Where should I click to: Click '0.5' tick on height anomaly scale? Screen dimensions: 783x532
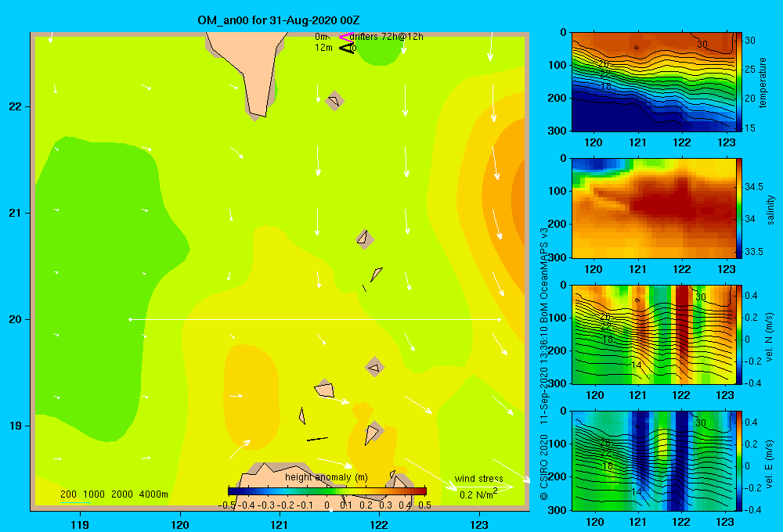[x=425, y=505]
